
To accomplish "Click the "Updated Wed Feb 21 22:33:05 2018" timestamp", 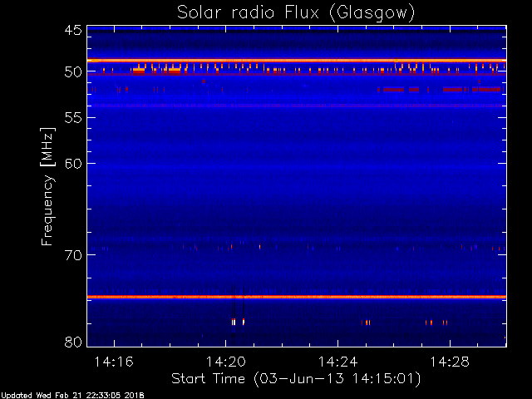I will (x=72, y=396).
